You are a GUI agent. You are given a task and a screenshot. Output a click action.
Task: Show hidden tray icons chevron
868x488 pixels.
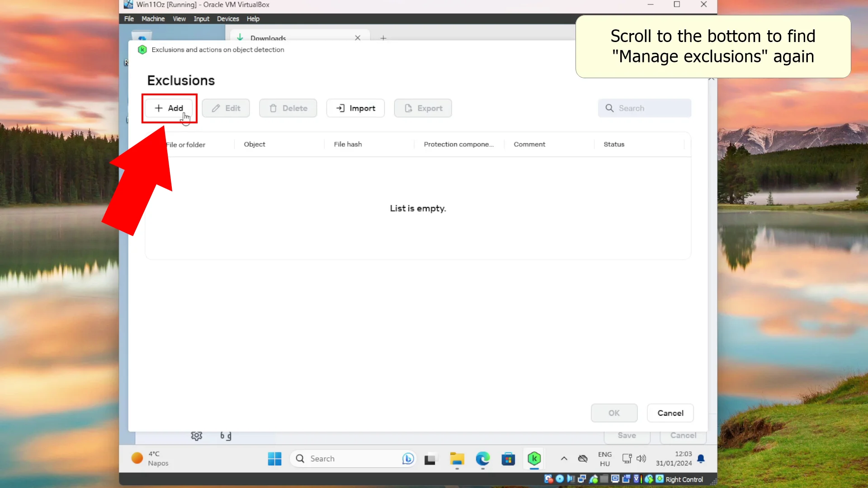point(564,459)
